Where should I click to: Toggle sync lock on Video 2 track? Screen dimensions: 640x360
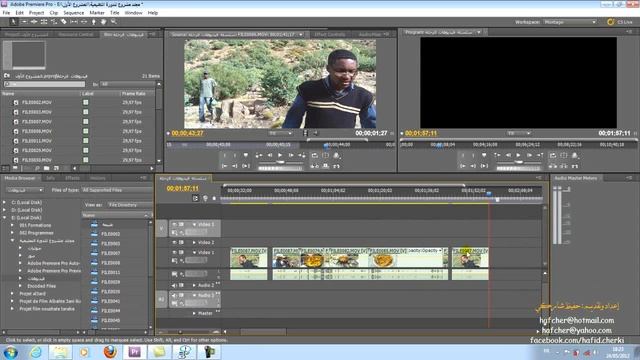[x=181, y=242]
